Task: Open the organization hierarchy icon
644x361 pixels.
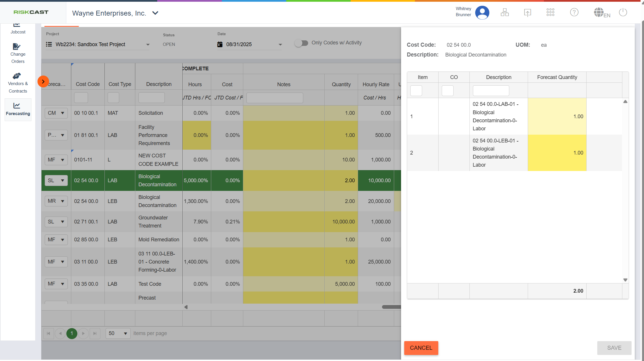Action: (505, 12)
